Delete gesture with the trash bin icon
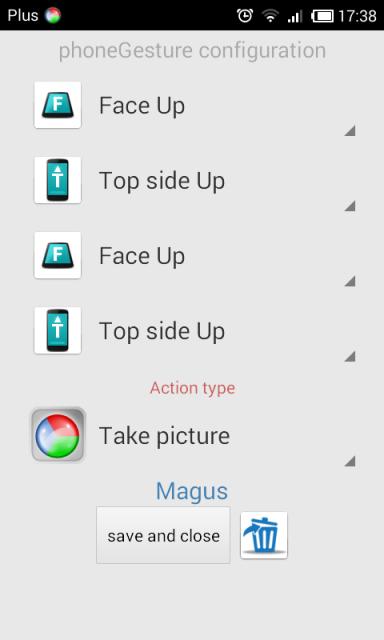 (264, 535)
